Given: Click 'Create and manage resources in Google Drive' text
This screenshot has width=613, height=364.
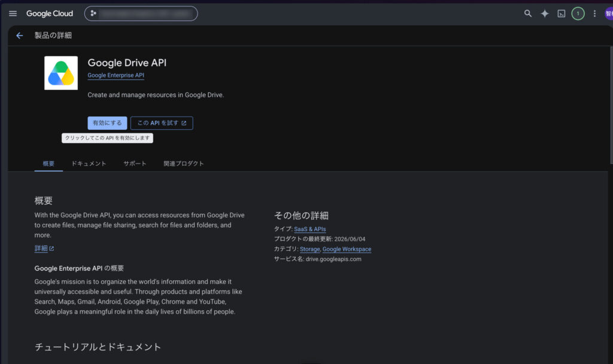Looking at the screenshot, I should tap(156, 95).
